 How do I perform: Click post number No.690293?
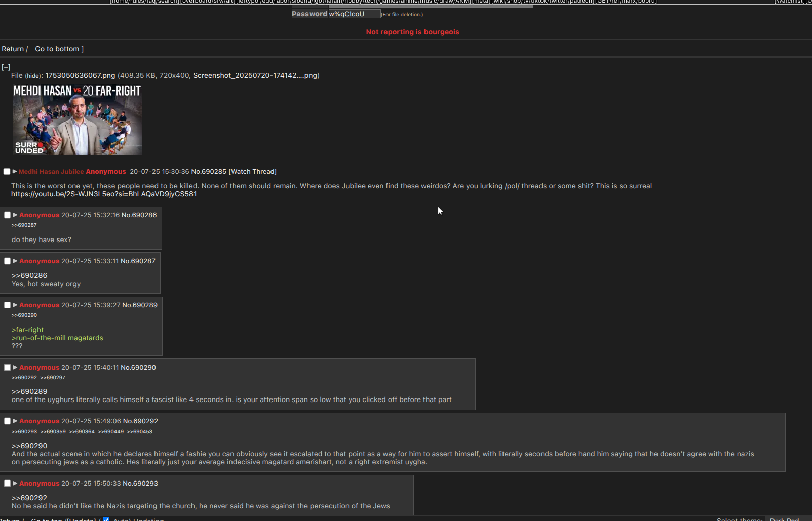pos(140,483)
